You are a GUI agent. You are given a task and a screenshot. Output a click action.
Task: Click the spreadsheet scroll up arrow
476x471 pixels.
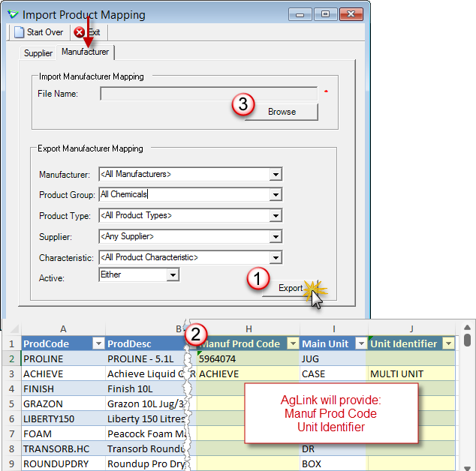click(x=467, y=327)
